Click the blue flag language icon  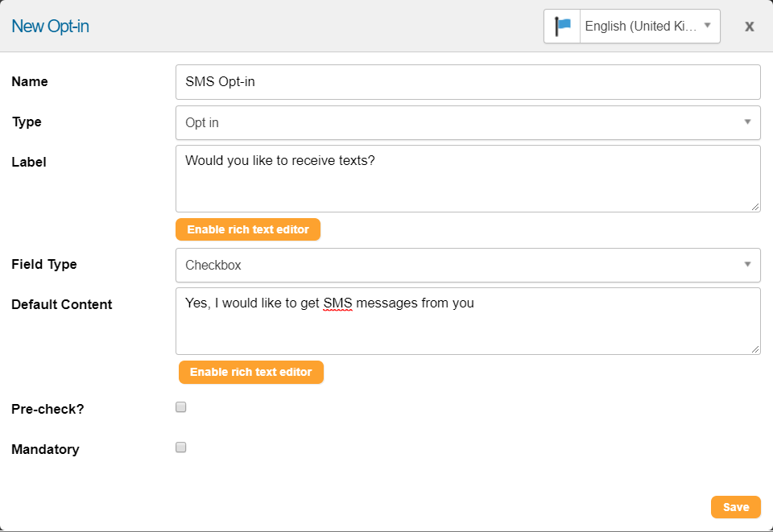point(563,26)
